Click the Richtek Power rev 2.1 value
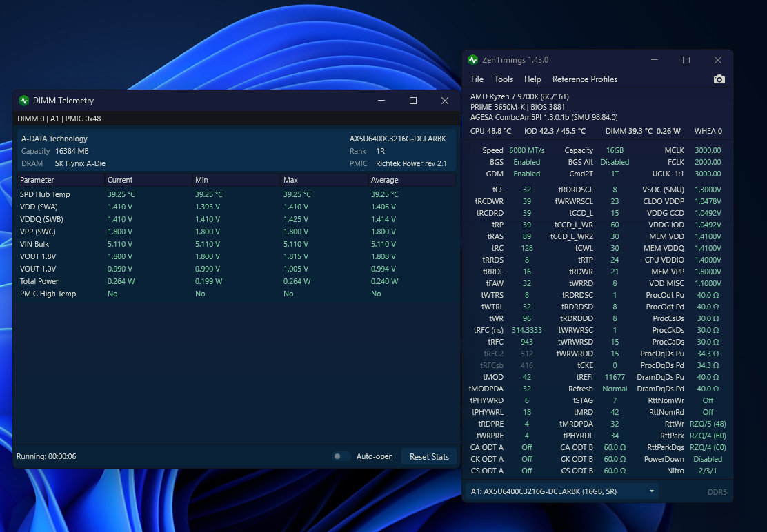Image resolution: width=767 pixels, height=532 pixels. (x=411, y=163)
